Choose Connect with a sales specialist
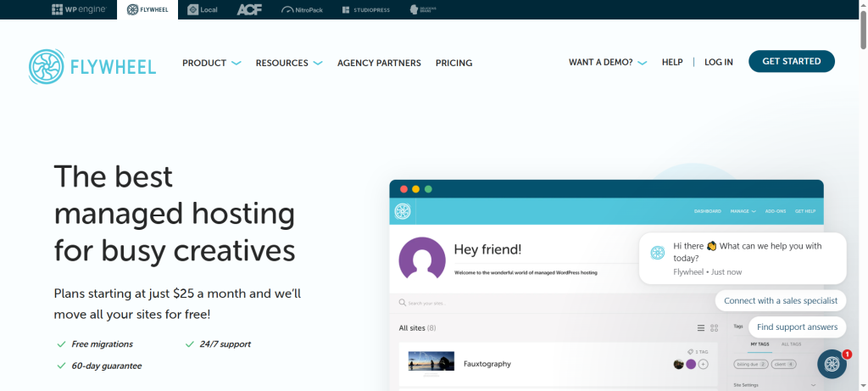 pos(781,300)
